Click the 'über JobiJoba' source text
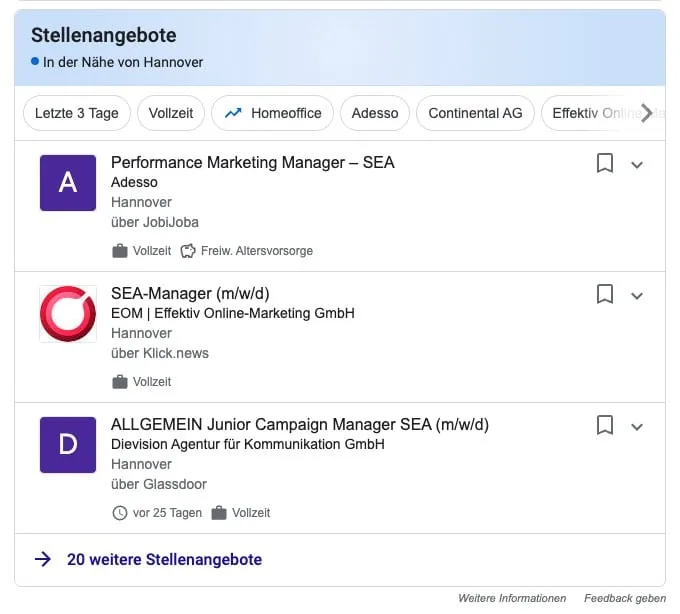This screenshot has height=614, width=680. [x=155, y=222]
